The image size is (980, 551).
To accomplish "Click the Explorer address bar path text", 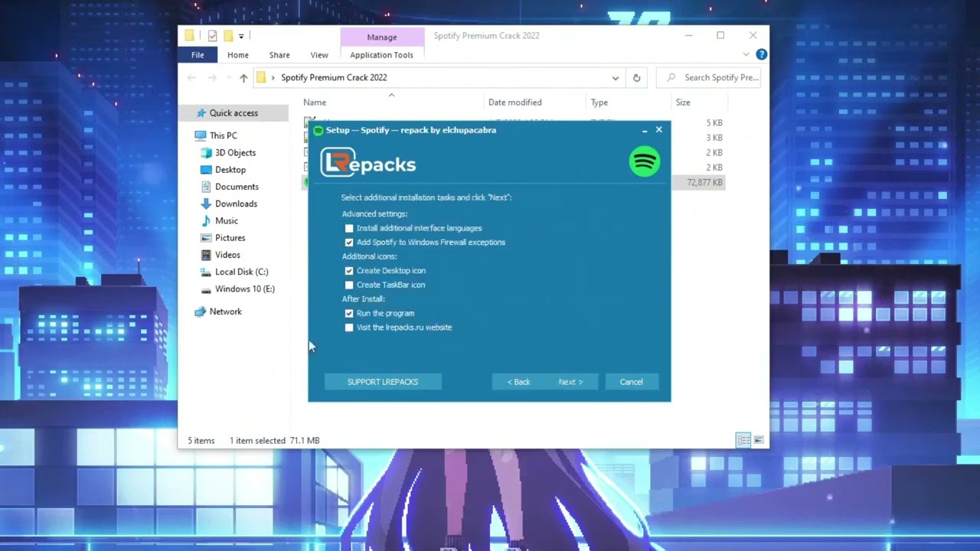I will (x=334, y=77).
